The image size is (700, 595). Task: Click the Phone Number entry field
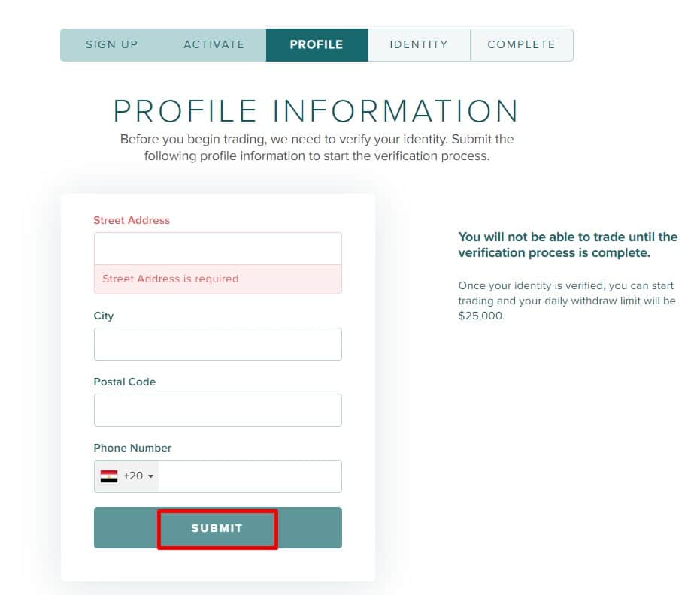click(248, 476)
